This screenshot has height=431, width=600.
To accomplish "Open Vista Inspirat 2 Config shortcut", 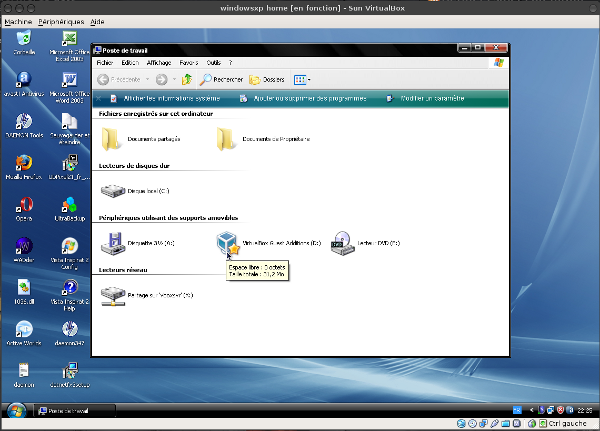I will 70,254.
